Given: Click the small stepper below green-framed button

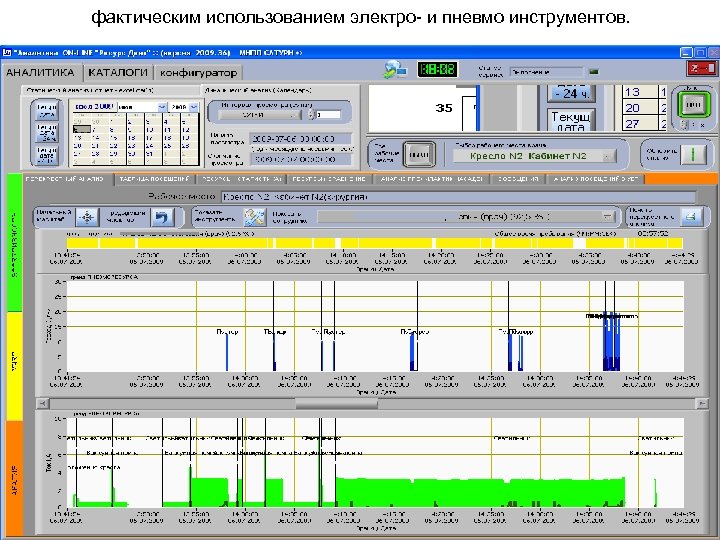Looking at the screenshot, I should (685, 124).
